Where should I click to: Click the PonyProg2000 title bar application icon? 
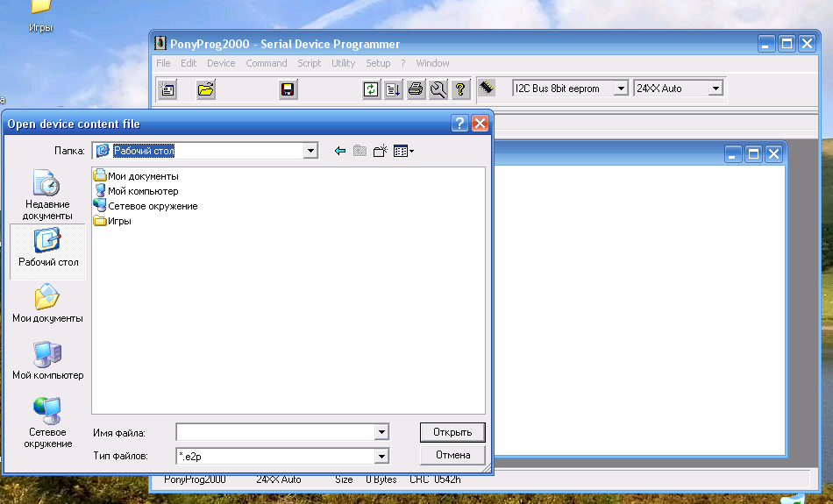pyautogui.click(x=160, y=43)
